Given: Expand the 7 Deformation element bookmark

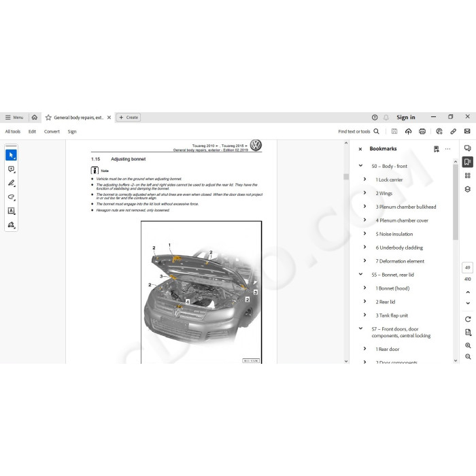Looking at the screenshot, I should pos(365,260).
